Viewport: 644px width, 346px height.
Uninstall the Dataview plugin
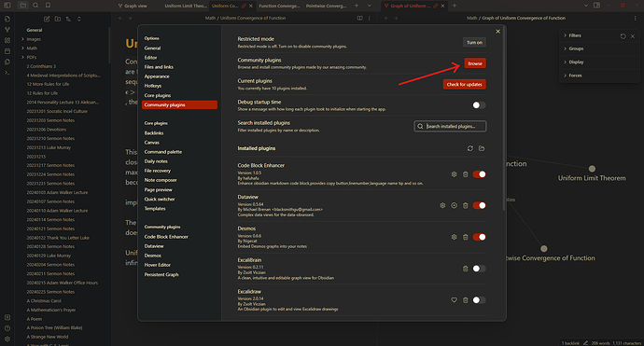466,205
